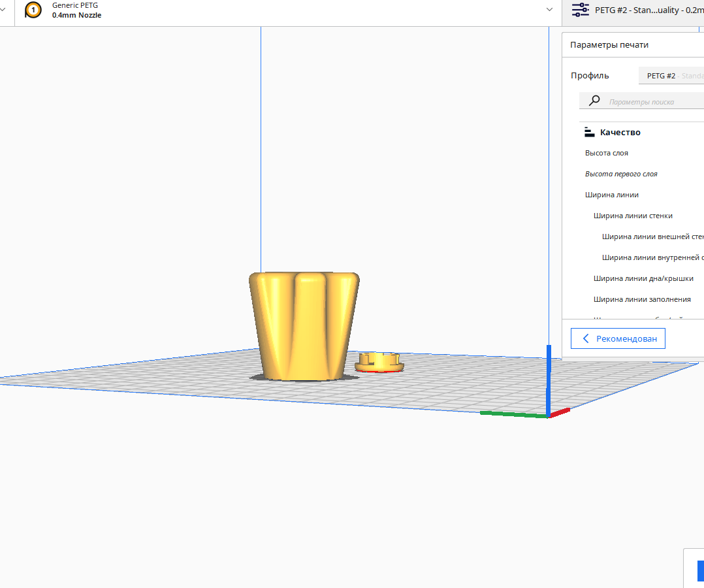Select the Ширина линии дна/крышки setting

click(x=643, y=278)
